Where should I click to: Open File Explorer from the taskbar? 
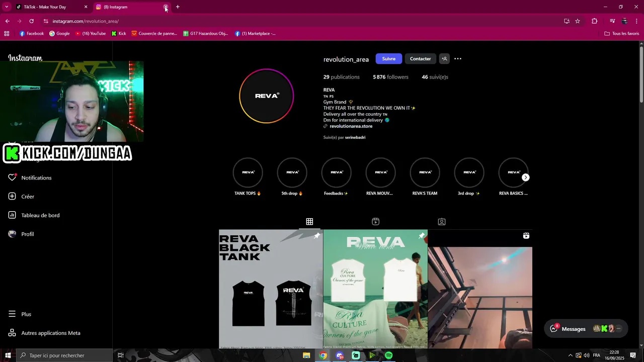306,355
